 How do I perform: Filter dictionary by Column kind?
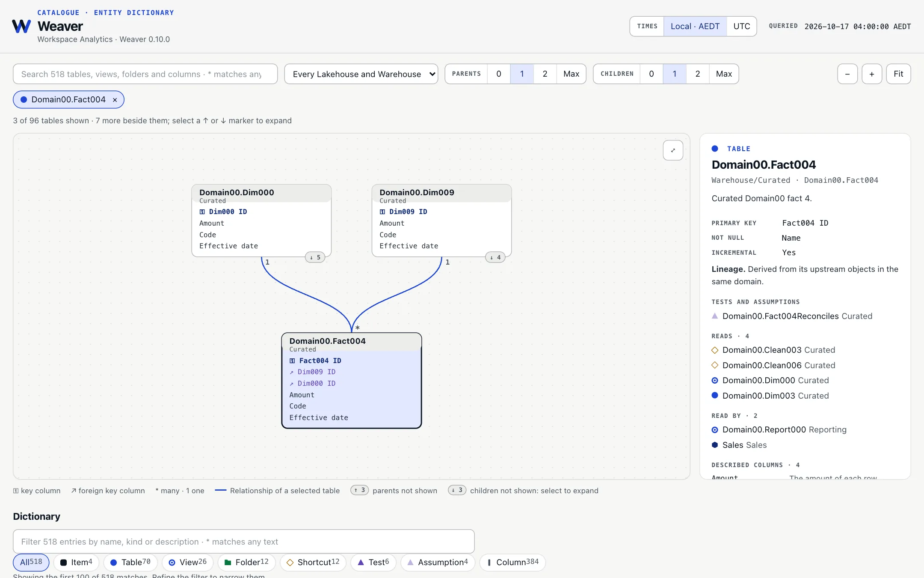[512, 562]
